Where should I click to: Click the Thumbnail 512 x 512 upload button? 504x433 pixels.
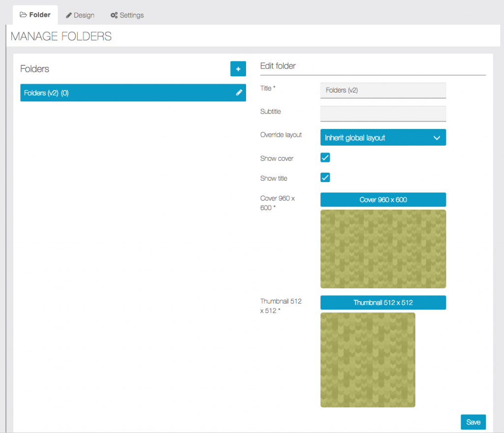(x=383, y=303)
